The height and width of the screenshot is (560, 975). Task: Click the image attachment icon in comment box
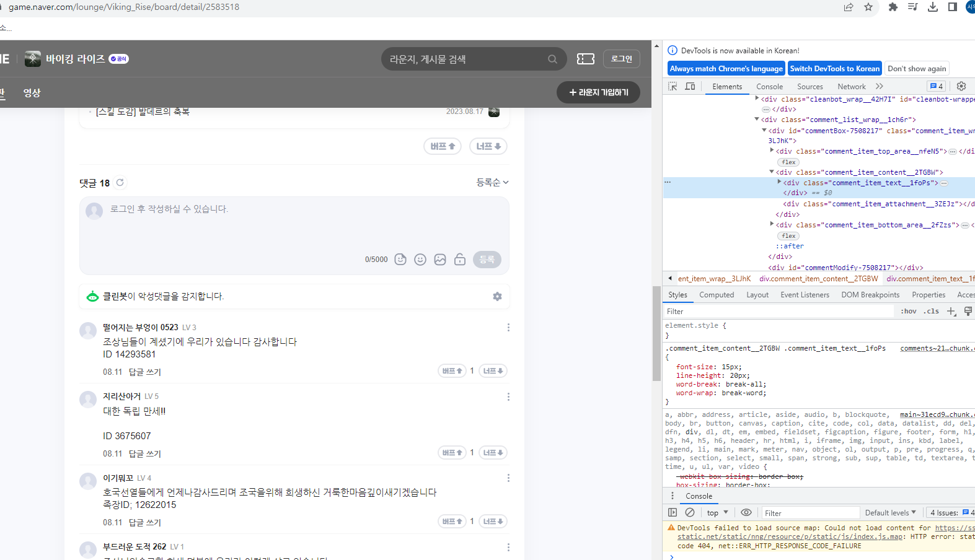point(440,260)
